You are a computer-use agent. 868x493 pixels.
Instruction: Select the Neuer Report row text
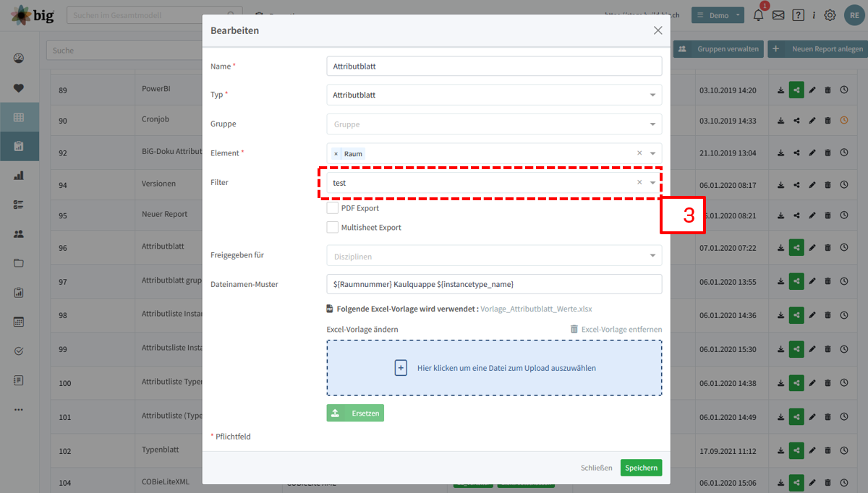(x=164, y=214)
